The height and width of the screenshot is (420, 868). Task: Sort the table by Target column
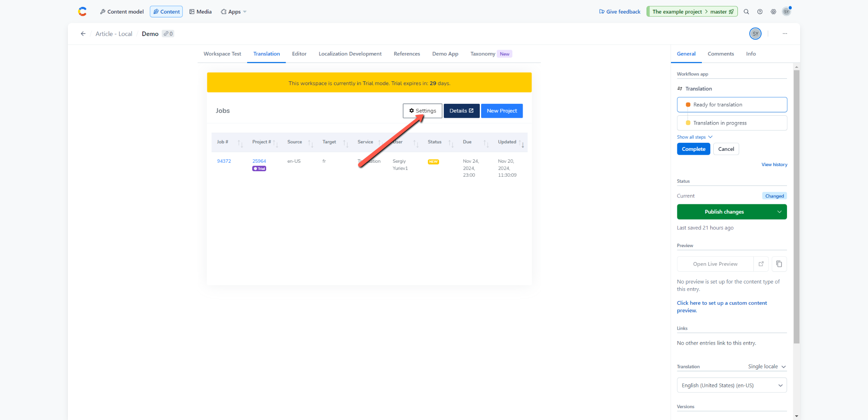[x=346, y=144]
